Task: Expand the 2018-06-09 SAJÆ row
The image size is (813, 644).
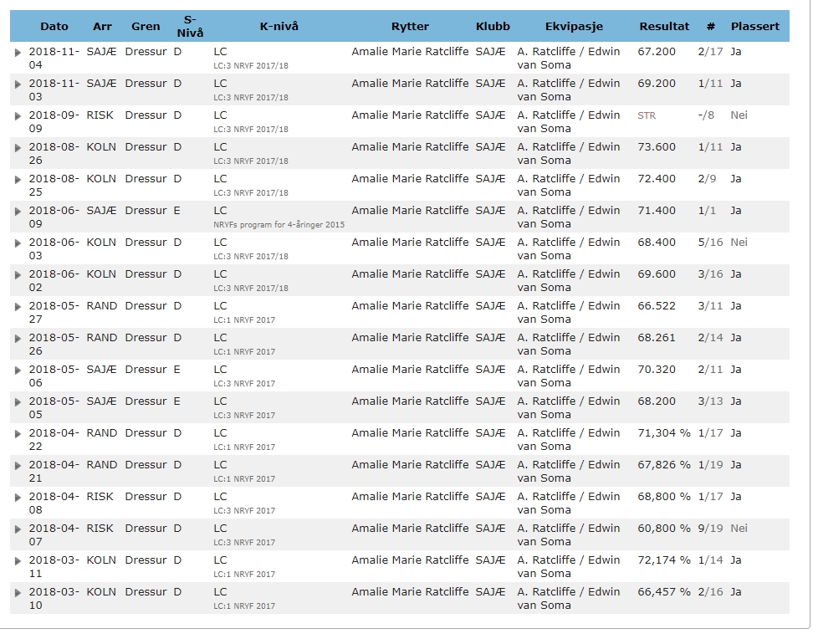Action: coord(18,211)
